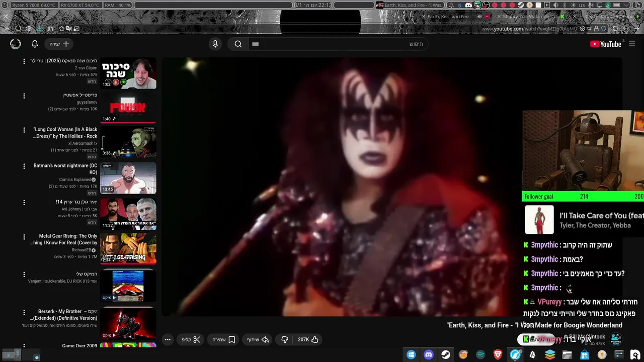Screen dimensions: 644x362
Task: Open the account avatar menu
Action: [16, 44]
